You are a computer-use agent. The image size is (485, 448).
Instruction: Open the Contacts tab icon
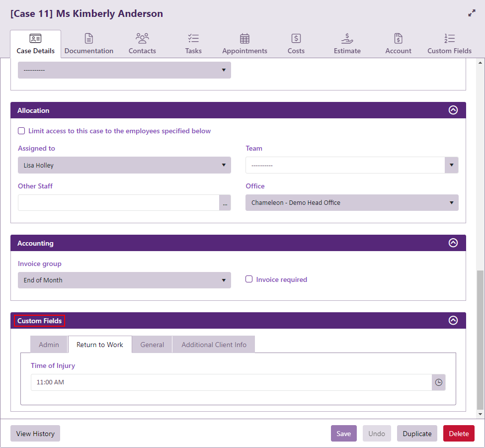pyautogui.click(x=142, y=39)
